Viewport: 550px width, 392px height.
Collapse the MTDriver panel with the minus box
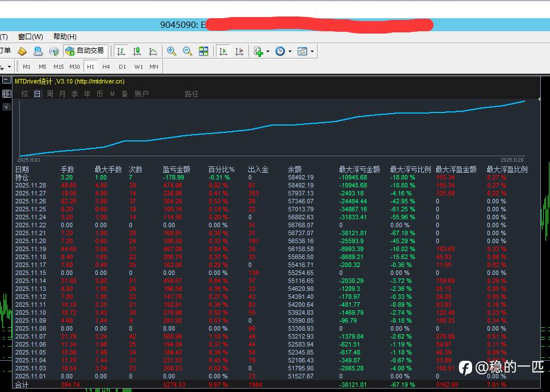point(6,80)
